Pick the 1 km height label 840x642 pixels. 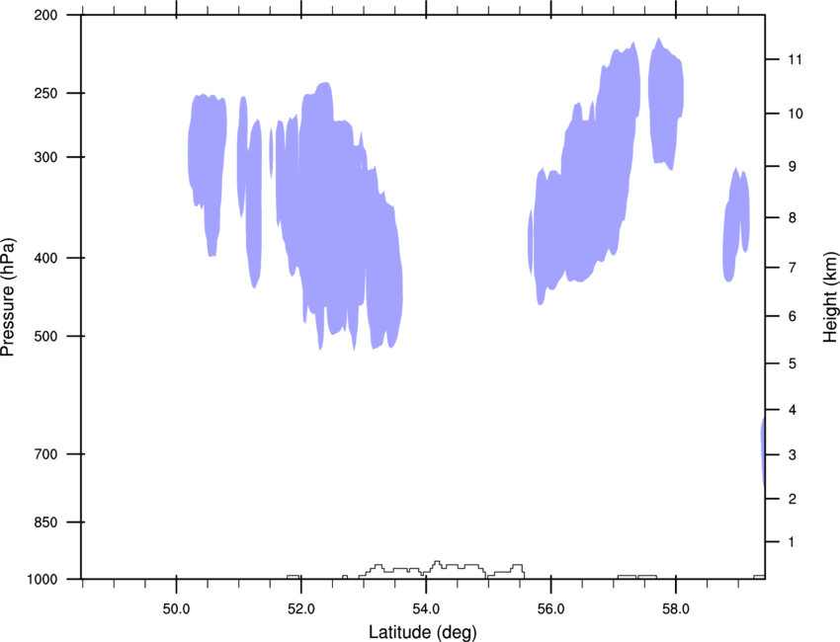[792, 542]
